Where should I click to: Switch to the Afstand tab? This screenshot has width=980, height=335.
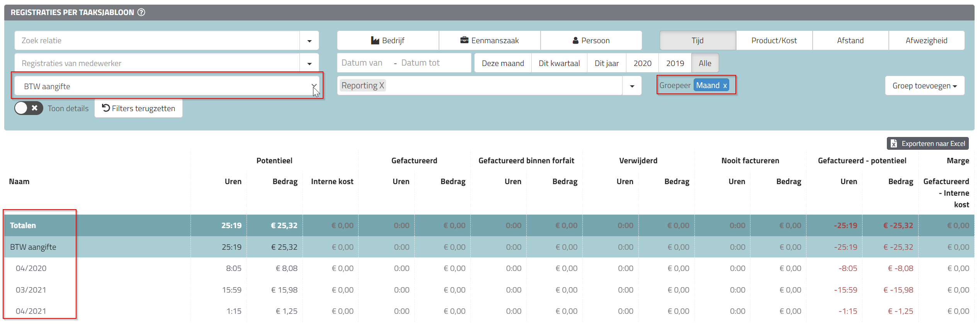850,41
